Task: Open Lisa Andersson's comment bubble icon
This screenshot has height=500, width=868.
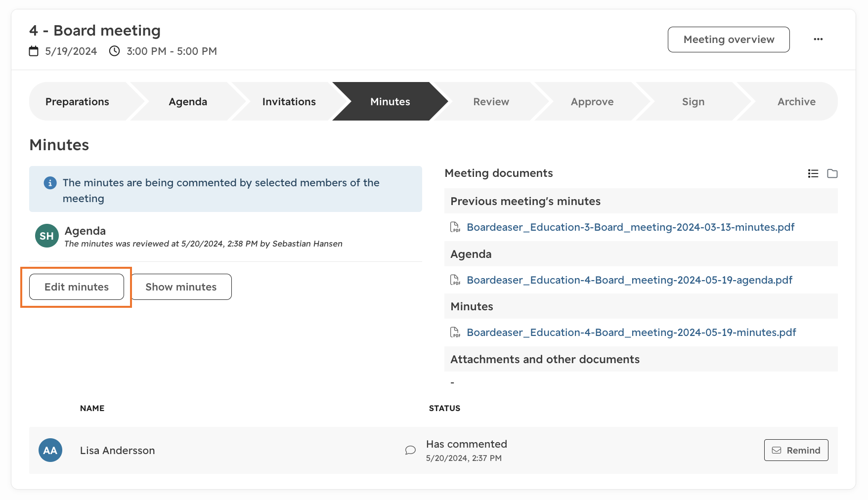Action: 410,450
